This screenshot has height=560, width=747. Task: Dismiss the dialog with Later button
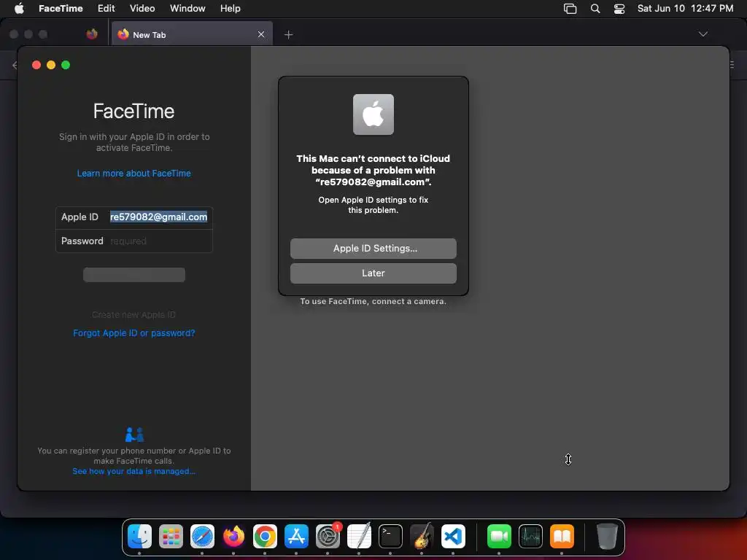tap(373, 273)
